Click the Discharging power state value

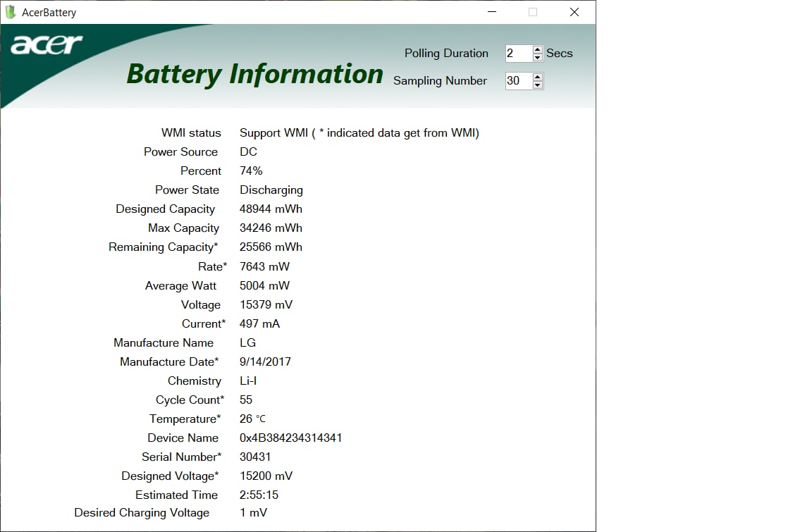pos(271,190)
